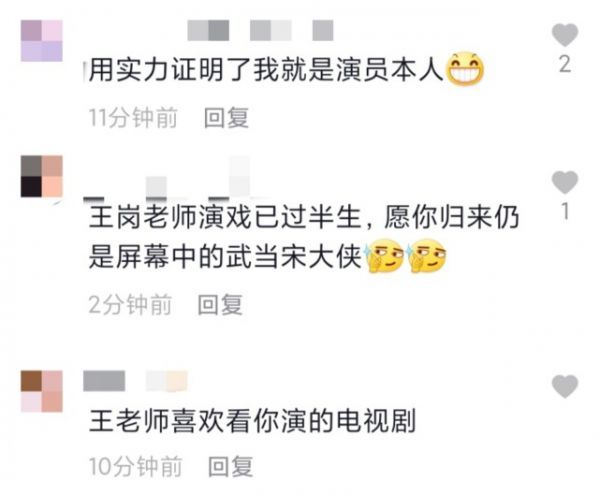Click the grinning emoji after 演员本人
Image resolution: width=600 pixels, height=496 pixels.
click(465, 69)
